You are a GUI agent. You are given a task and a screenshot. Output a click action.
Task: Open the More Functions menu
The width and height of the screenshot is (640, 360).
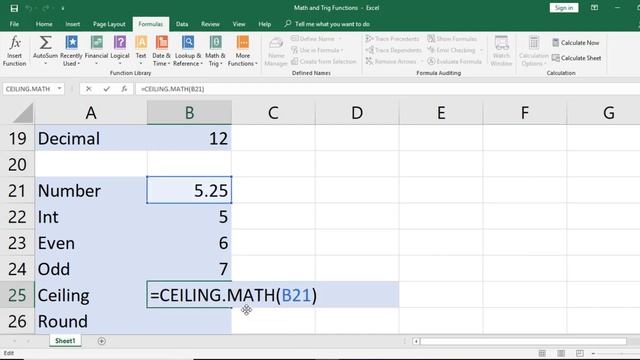242,51
